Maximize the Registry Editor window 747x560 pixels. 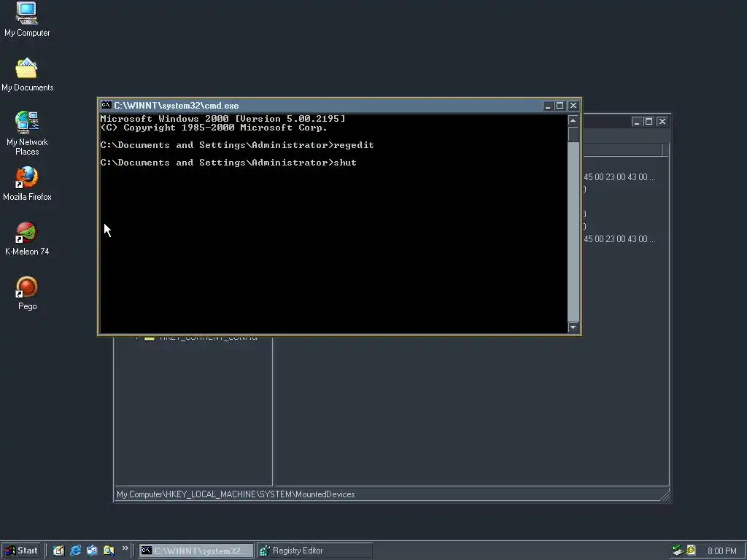(x=649, y=122)
